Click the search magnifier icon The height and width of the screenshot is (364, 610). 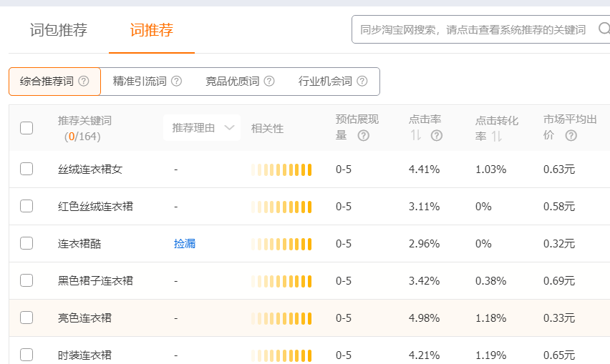point(604,29)
